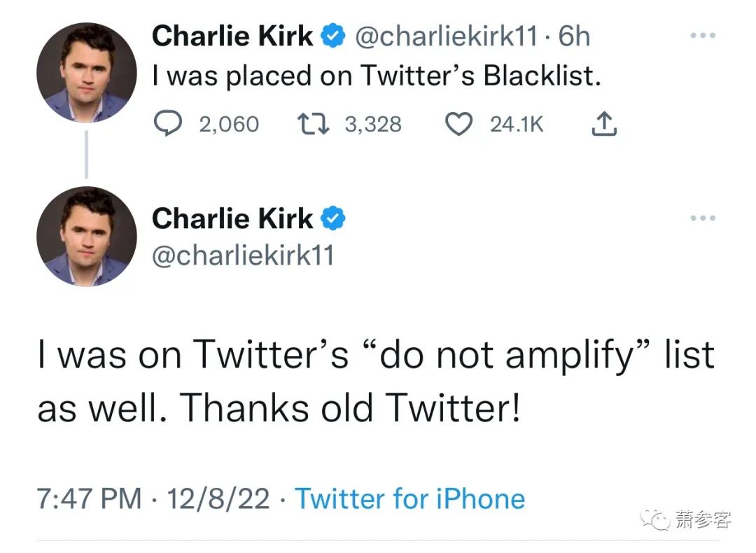
Task: Open the "I was placed on Twitter's Blacklist" tweet text
Action: point(377,77)
